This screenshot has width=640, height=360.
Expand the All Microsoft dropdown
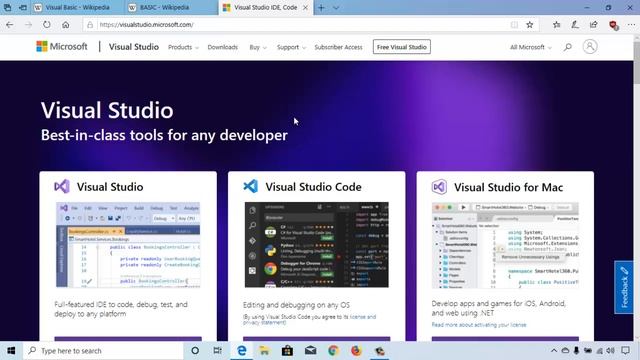(531, 47)
